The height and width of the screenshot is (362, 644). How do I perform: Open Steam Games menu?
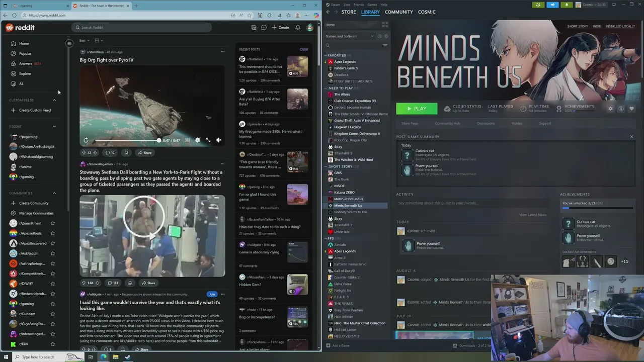point(372,5)
